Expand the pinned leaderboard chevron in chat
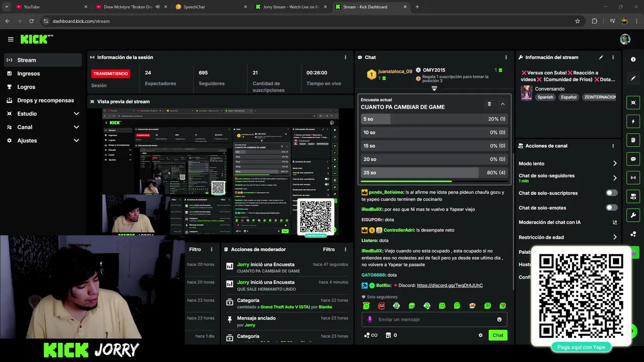 click(434, 88)
